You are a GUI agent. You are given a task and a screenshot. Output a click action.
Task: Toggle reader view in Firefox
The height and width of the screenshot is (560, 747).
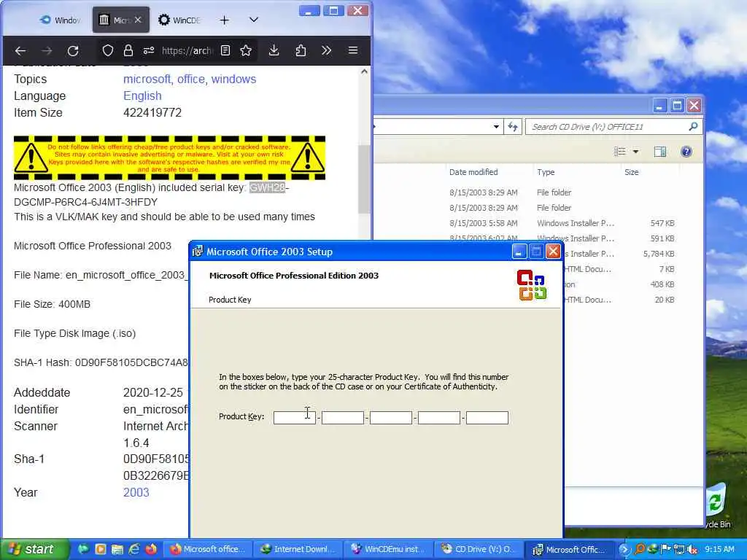click(x=225, y=50)
